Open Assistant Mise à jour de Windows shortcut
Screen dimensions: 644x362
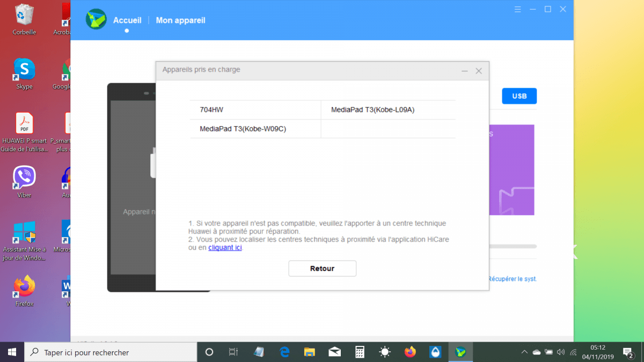(24, 240)
